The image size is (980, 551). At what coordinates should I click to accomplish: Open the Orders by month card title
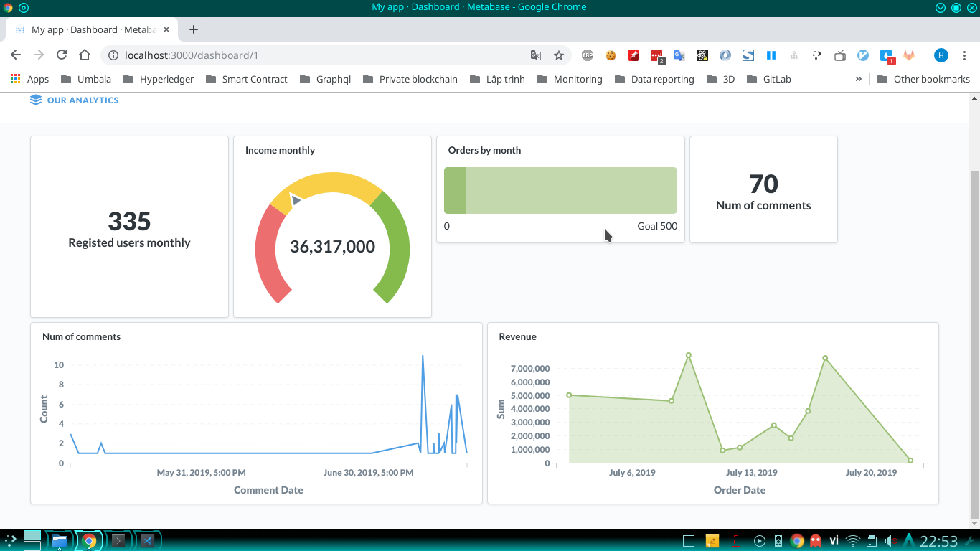click(x=484, y=150)
